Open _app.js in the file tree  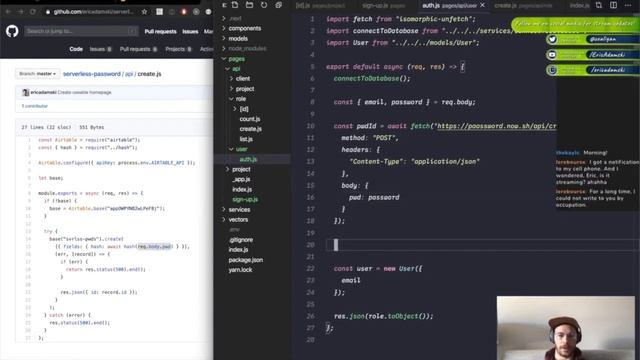point(241,179)
